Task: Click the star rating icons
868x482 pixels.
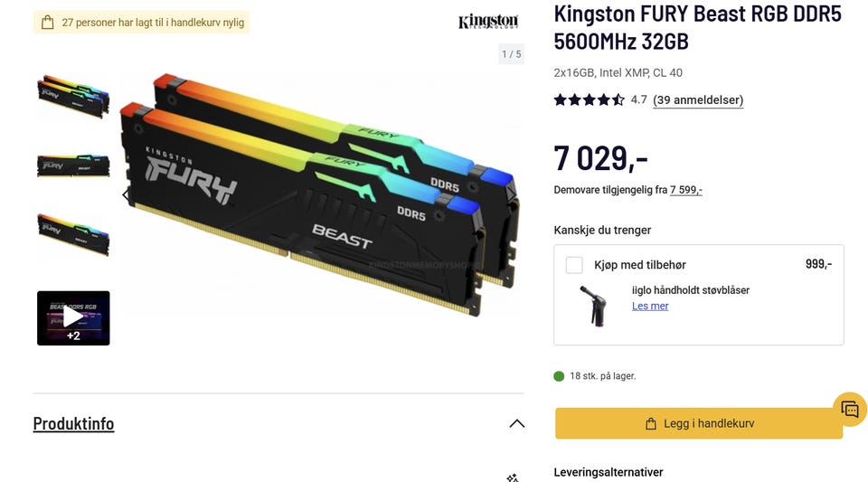Action: (x=589, y=99)
